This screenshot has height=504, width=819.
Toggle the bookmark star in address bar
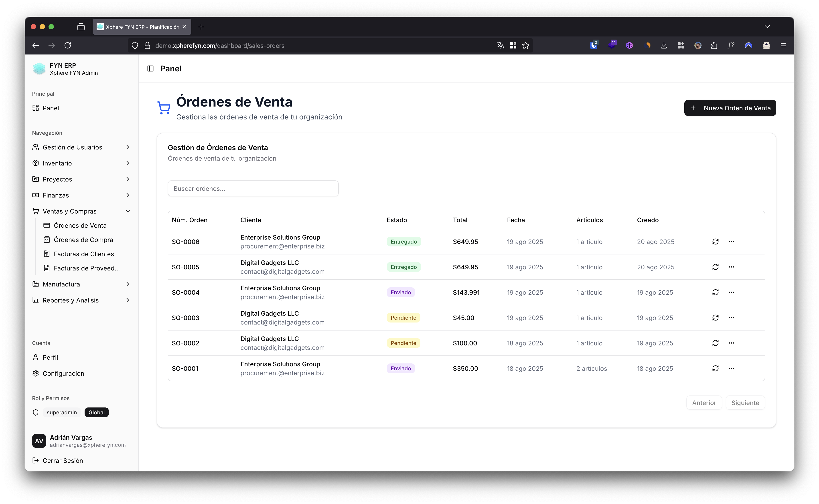click(x=525, y=45)
